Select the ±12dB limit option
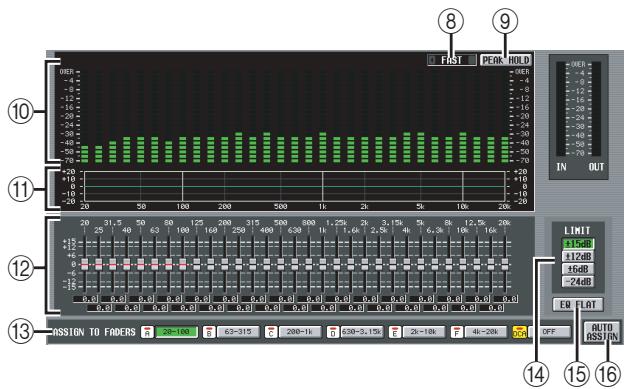 pyautogui.click(x=578, y=256)
